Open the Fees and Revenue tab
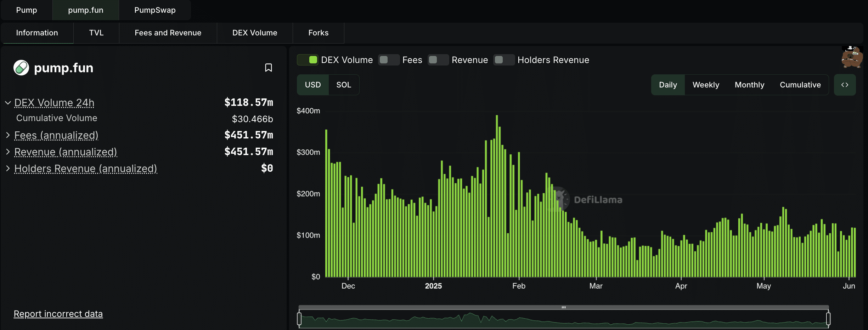 (x=168, y=33)
